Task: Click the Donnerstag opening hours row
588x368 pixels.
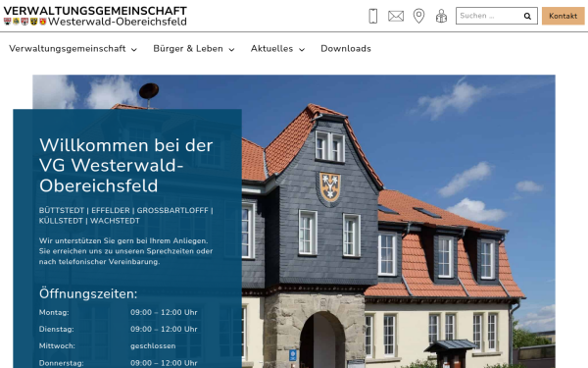Action: [119, 363]
